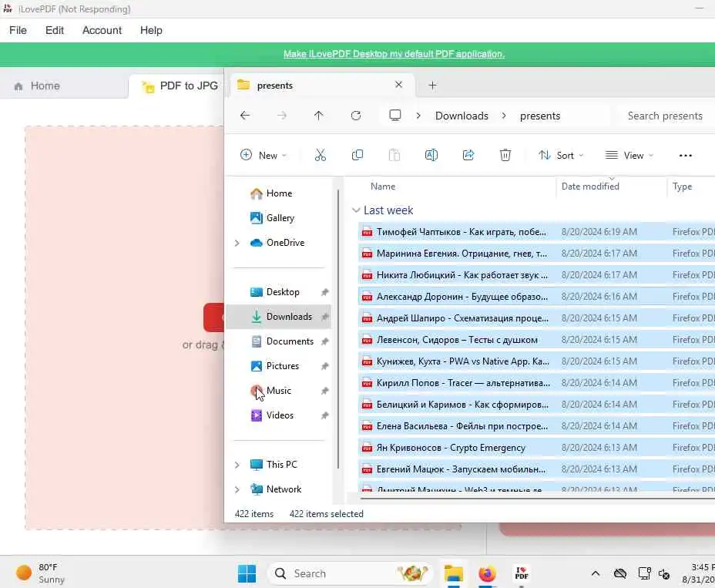Screen dimensions: 715x588
Task: Click the Windows taskbar Search box
Action: point(350,573)
